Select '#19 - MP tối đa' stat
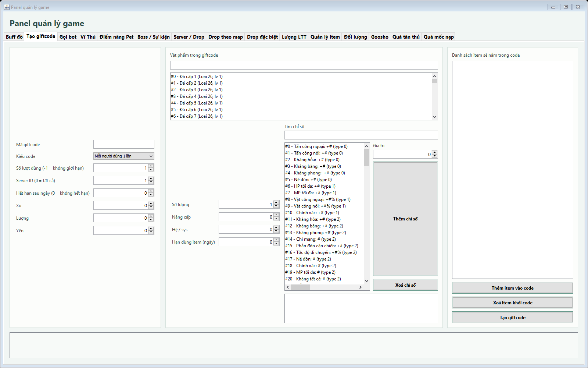 (x=324, y=272)
